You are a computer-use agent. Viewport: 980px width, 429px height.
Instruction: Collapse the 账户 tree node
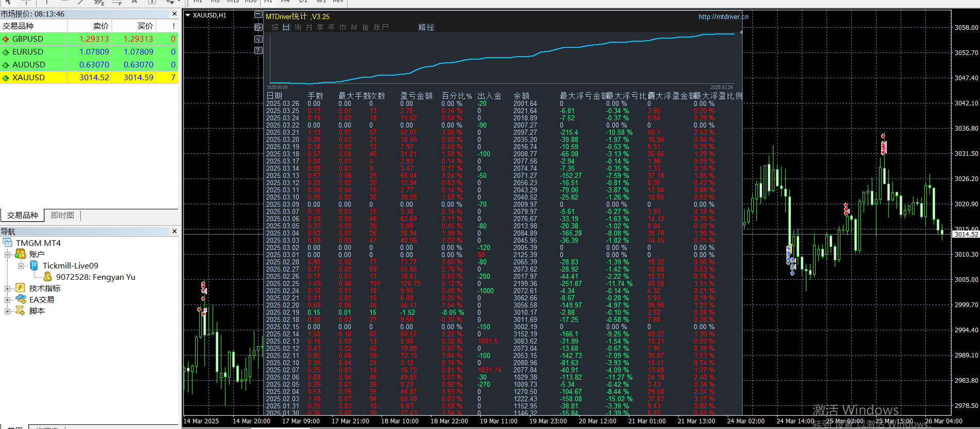pos(8,255)
